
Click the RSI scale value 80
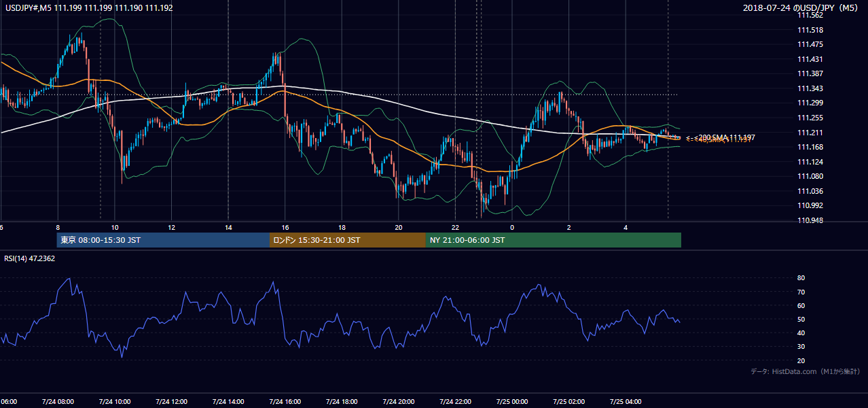[x=801, y=278]
